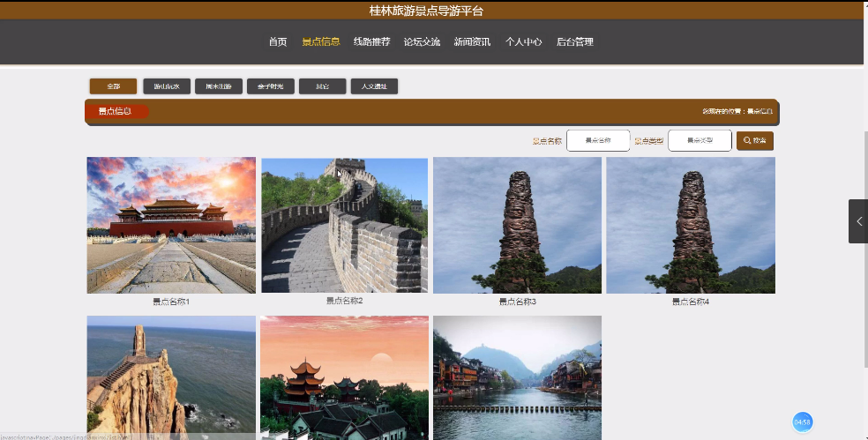
Task: Open the Great Wall photo 景点名称2
Action: [344, 225]
